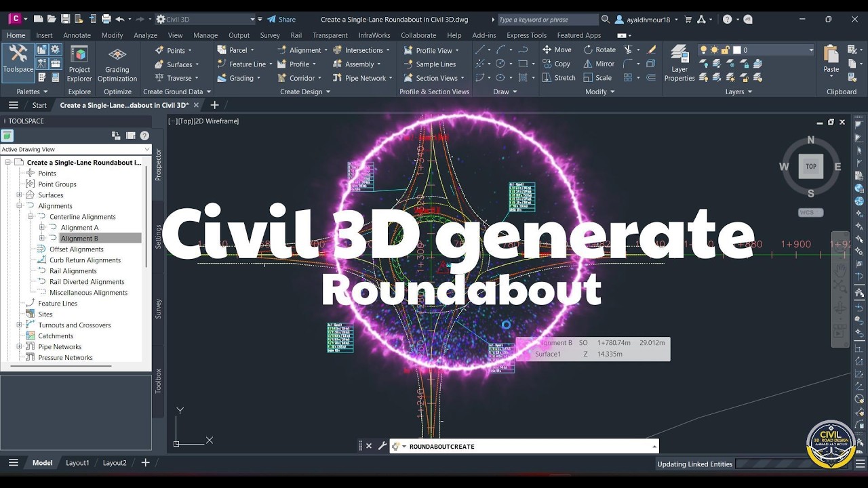Screen dimensions: 868x488
Task: Open the Analyze ribbon tab
Action: tap(145, 35)
